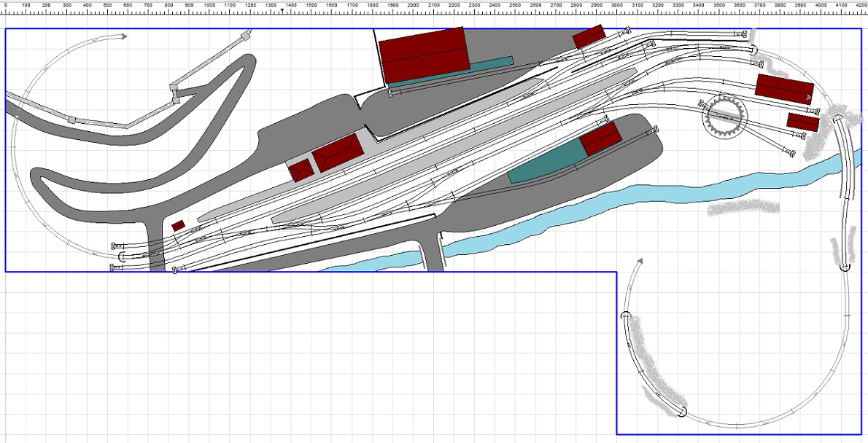
Task: Select the tunnel portal at lower-left track end
Action: point(123,257)
